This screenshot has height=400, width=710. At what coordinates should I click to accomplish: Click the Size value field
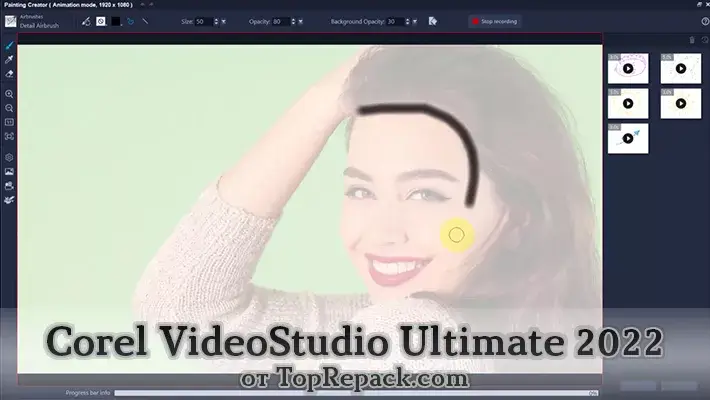(x=203, y=21)
